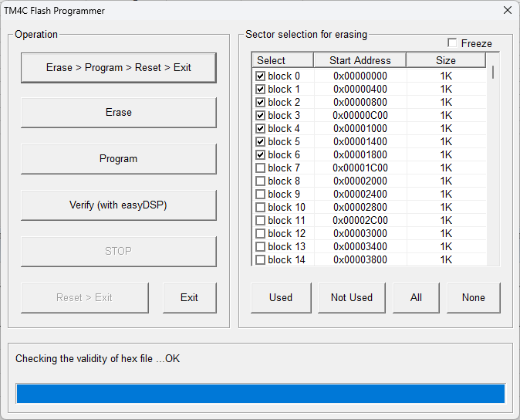Uncheck the block 5 checkbox
520x420 pixels.
[260, 141]
